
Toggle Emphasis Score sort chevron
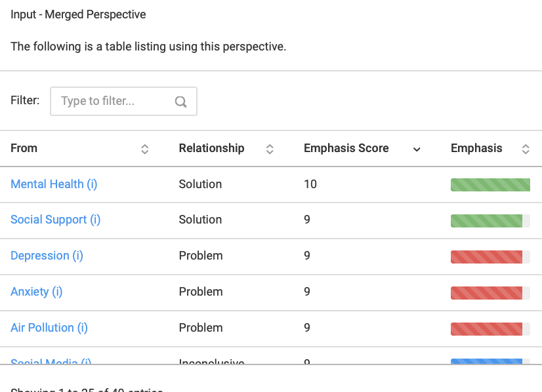(417, 149)
